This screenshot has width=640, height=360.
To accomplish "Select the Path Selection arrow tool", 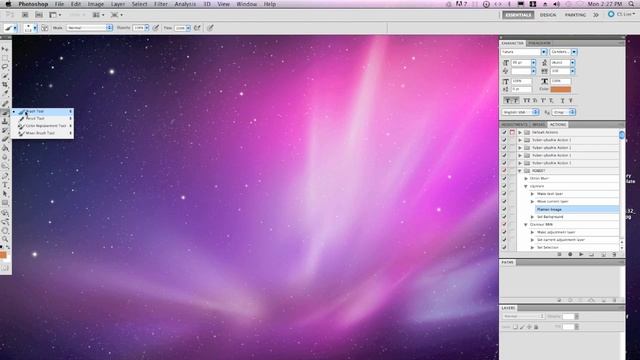I will [x=5, y=193].
